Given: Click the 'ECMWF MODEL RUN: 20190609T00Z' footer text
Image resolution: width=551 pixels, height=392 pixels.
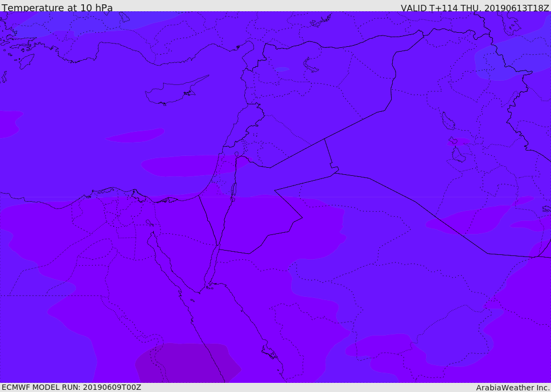Looking at the screenshot, I should pos(72,387).
